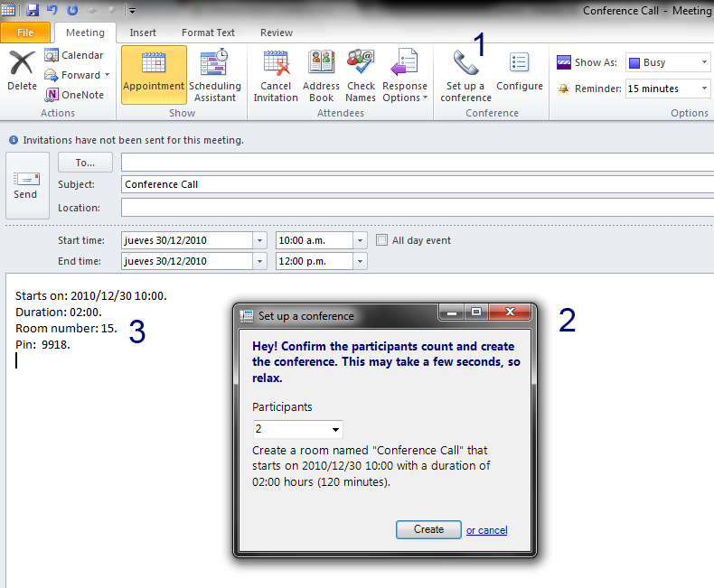Open the Start time date picker dropdown
The height and width of the screenshot is (588, 714).
(259, 240)
